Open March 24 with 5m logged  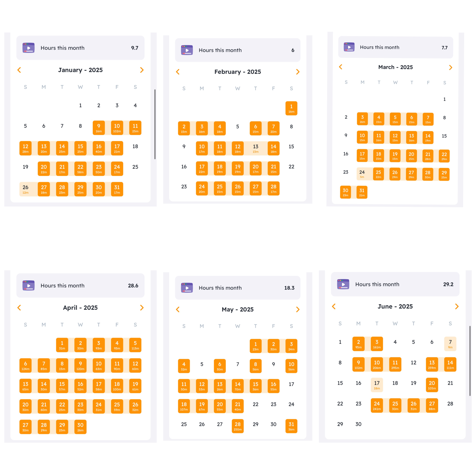(x=362, y=174)
